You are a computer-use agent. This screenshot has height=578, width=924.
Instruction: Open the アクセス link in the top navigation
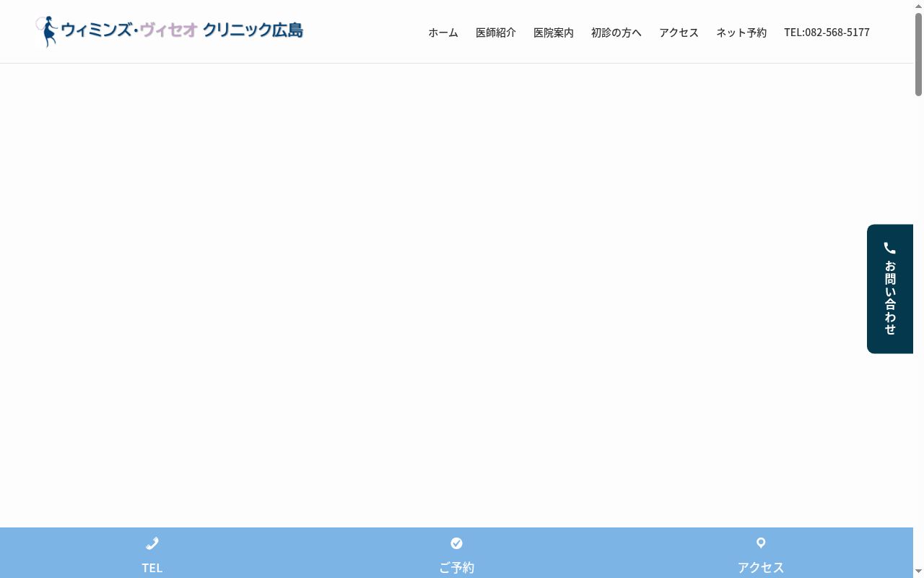(679, 33)
